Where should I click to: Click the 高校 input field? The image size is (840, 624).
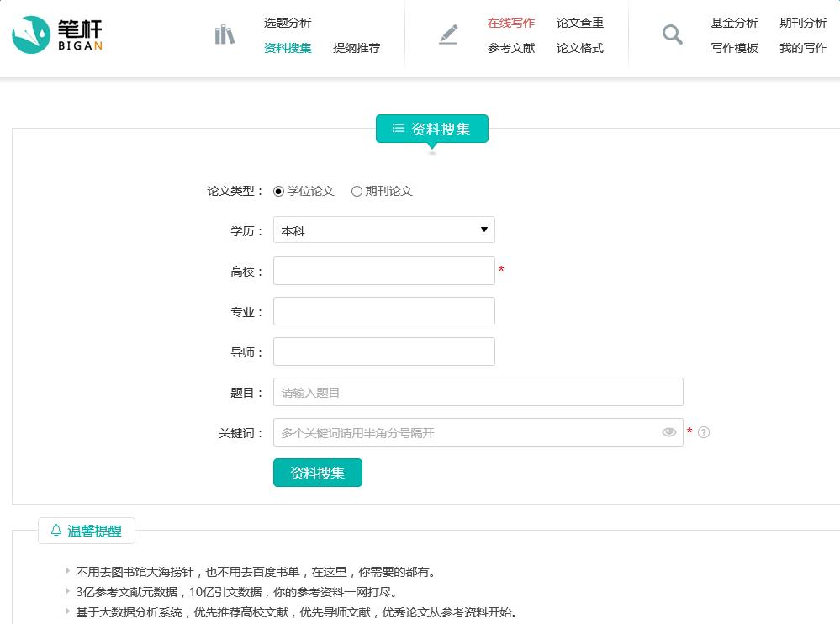(383, 270)
